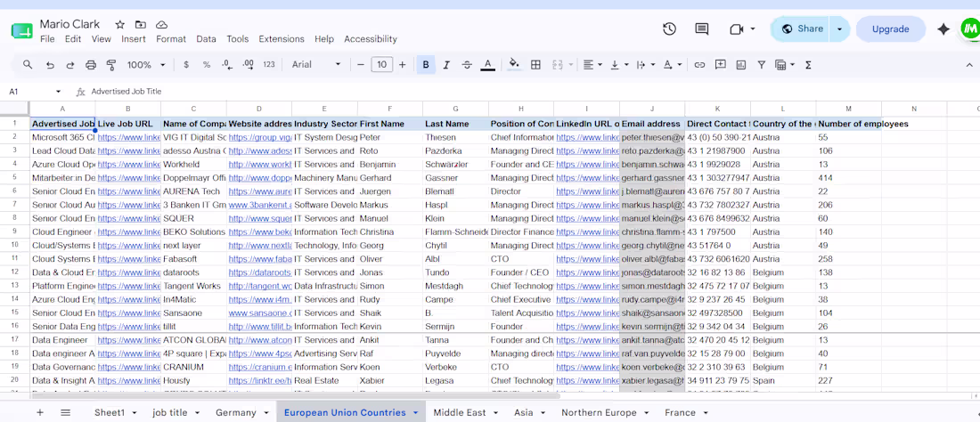Click the Name box showing A1
The width and height of the screenshot is (980, 422).
35,91
